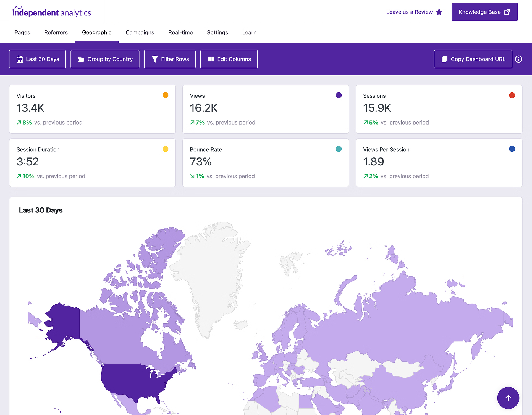The image size is (532, 415).
Task: Open the Filter Rows panel
Action: [170, 59]
